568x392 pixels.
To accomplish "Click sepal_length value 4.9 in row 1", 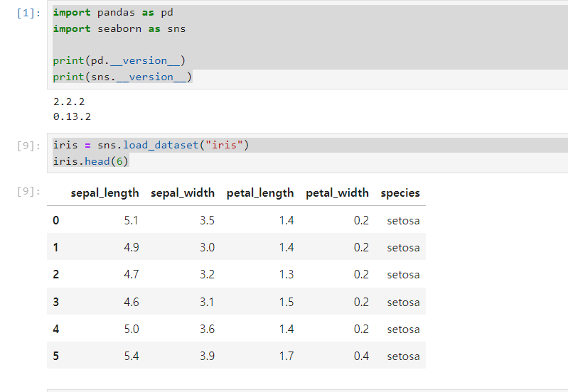I will click(x=131, y=248).
